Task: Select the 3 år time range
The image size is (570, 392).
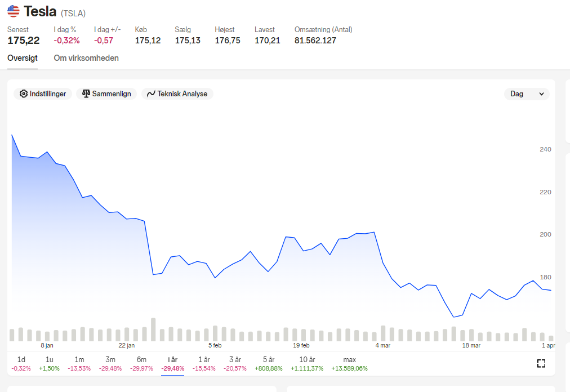Action: (x=235, y=364)
